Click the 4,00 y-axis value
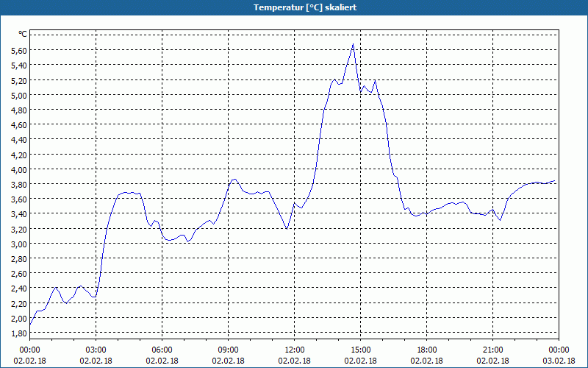This screenshot has width=588, height=368. pyautogui.click(x=20, y=169)
